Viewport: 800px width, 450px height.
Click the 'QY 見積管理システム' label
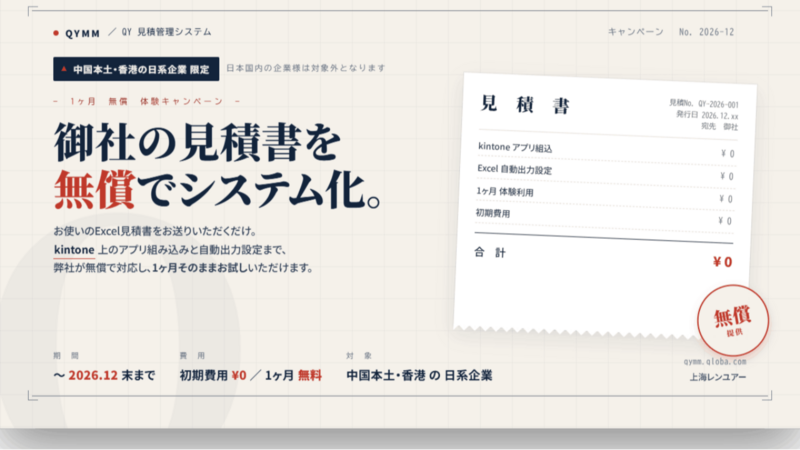[x=166, y=32]
